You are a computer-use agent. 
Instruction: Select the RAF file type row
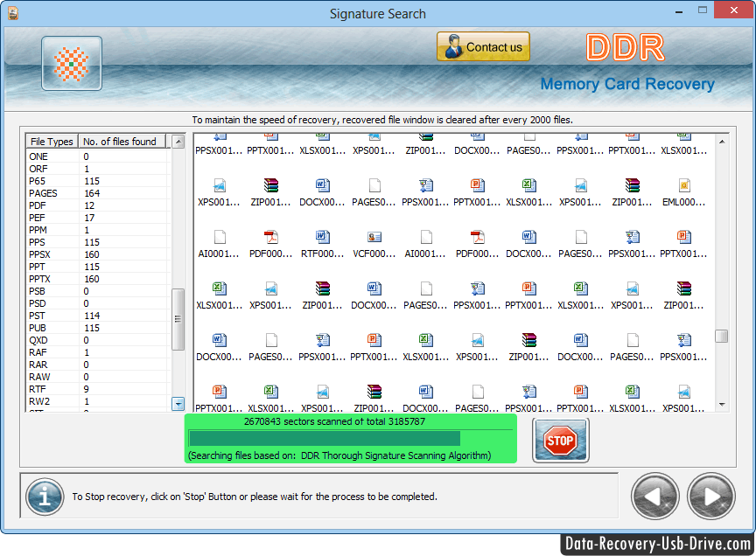tap(98, 352)
